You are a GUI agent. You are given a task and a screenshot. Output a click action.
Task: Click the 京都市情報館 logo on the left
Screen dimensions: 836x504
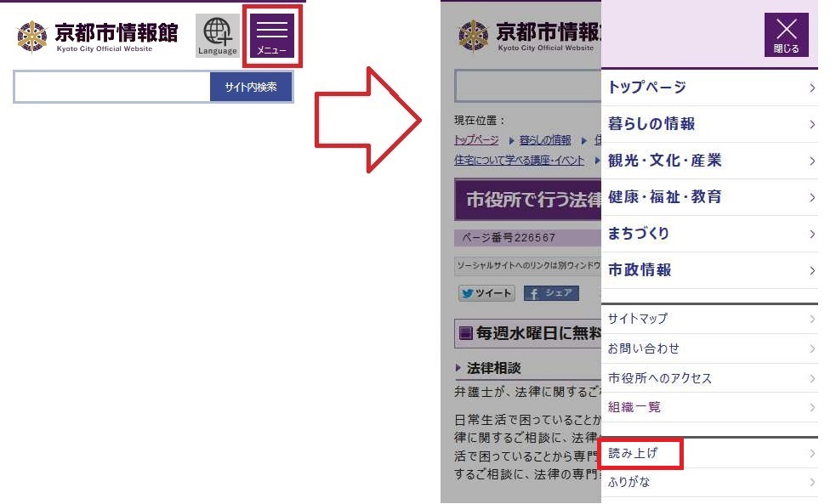tap(98, 36)
